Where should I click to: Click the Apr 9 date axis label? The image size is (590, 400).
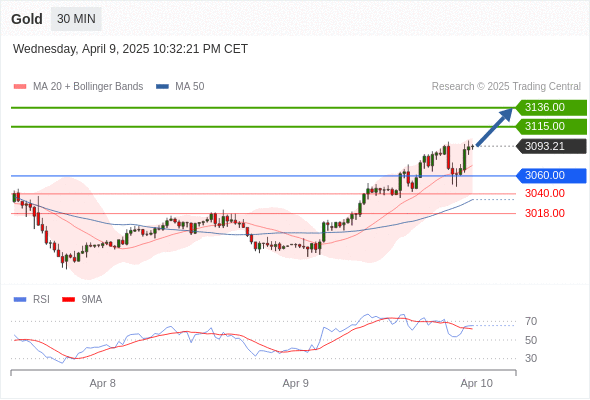coord(295,383)
